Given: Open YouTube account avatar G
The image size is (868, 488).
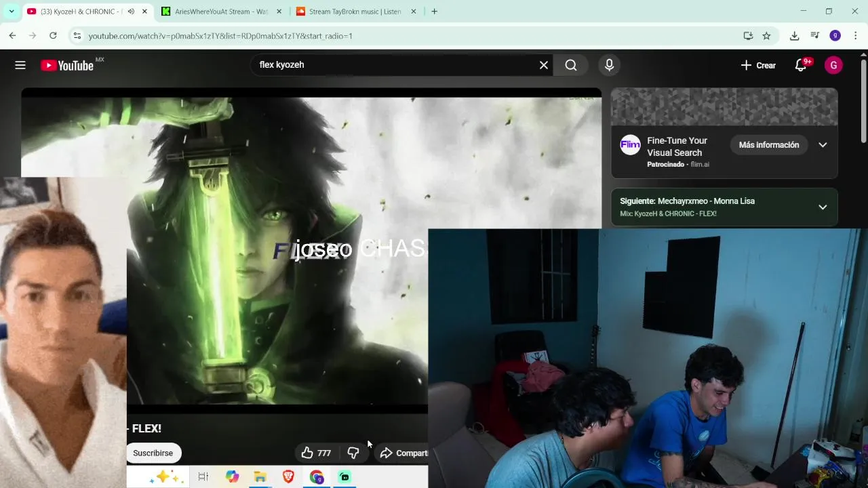Looking at the screenshot, I should [833, 65].
